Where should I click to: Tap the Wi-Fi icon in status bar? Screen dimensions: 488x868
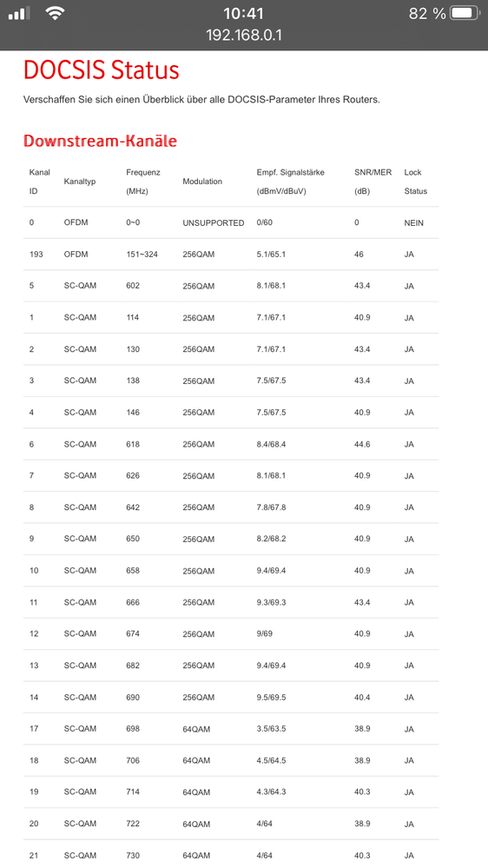[55, 13]
